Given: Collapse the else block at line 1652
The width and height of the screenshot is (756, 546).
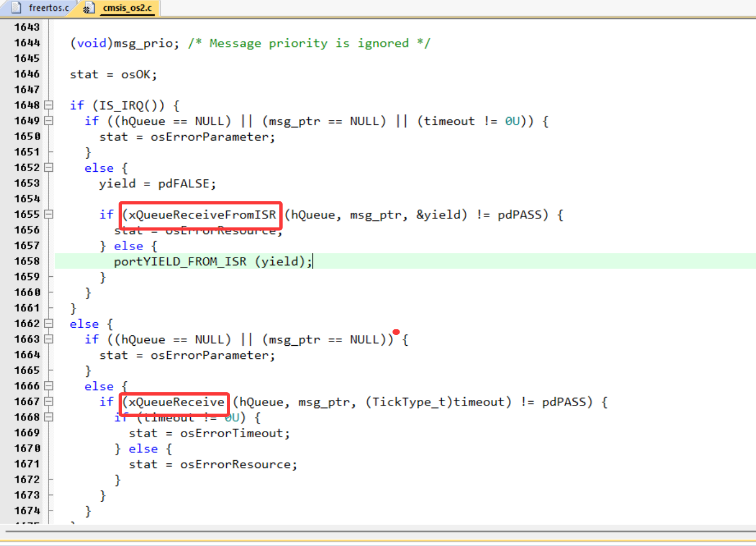Looking at the screenshot, I should click(49, 167).
